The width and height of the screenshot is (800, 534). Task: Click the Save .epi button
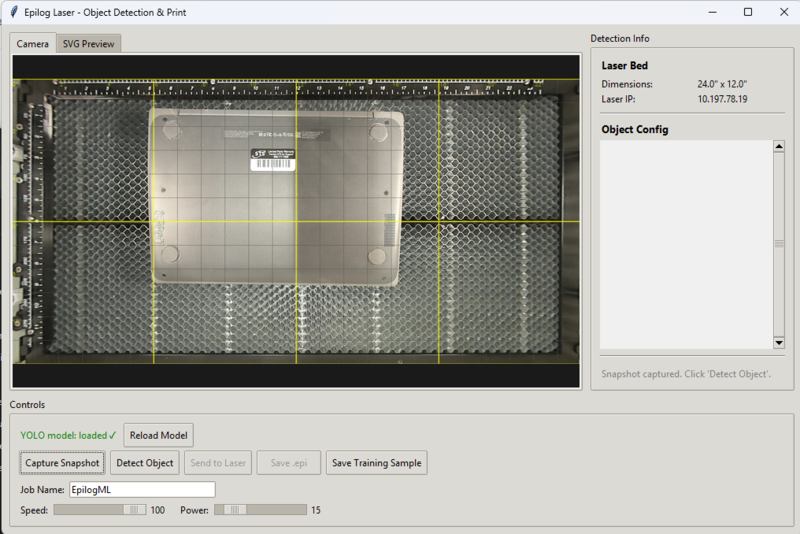point(289,463)
